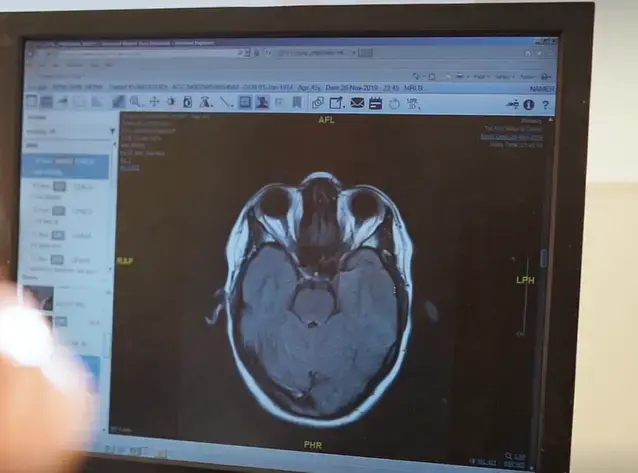Reset the view with circular arrow icon
638x473 pixels.
tap(394, 104)
